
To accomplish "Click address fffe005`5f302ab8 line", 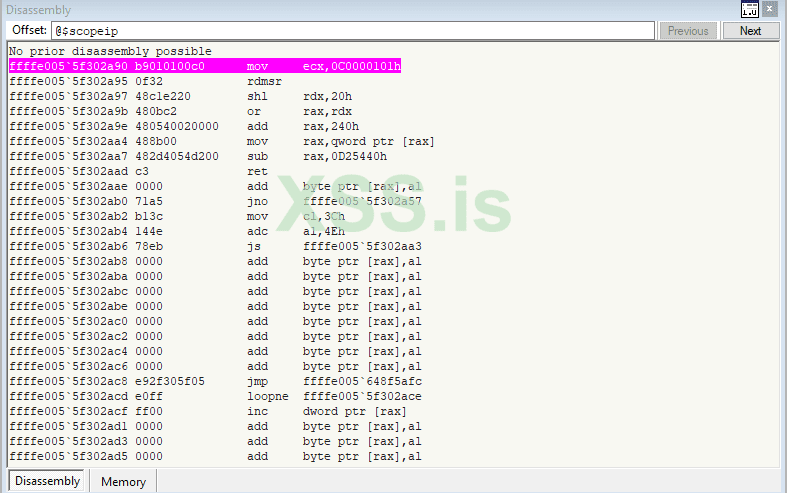I will point(215,262).
